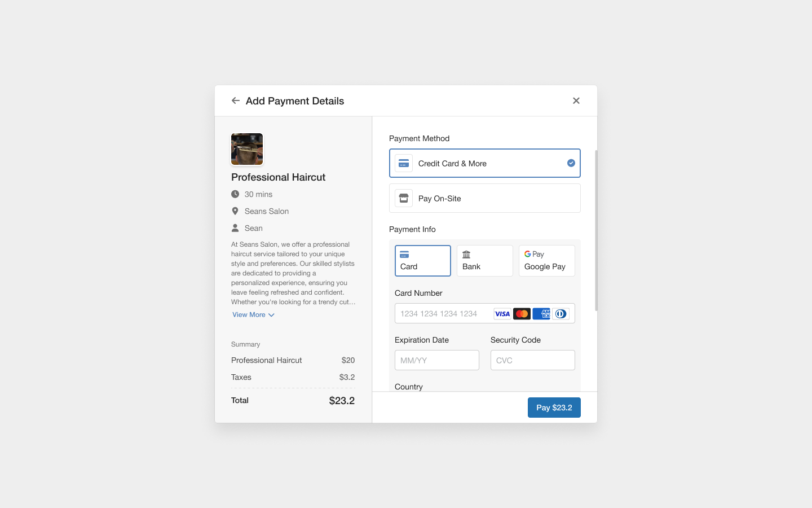Click the Card Number input field
The width and height of the screenshot is (812, 508).
[x=445, y=313]
